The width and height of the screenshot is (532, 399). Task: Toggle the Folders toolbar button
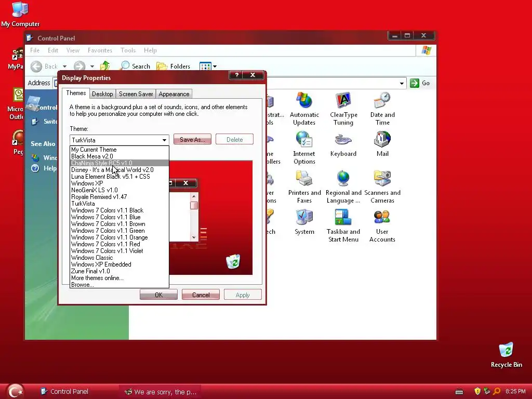coord(174,66)
